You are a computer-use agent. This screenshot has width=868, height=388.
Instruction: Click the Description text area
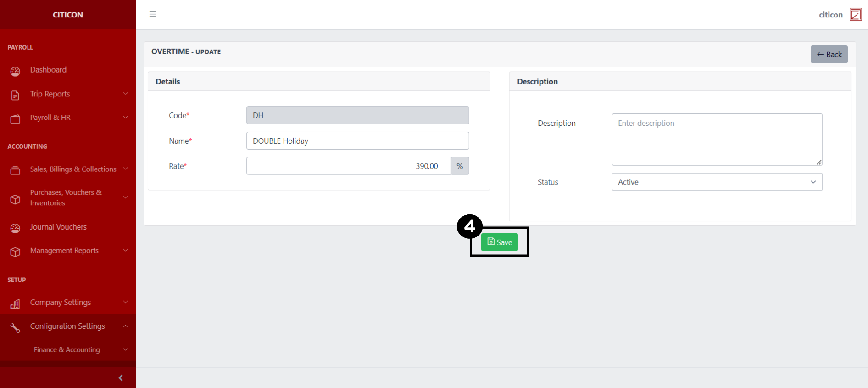(x=717, y=139)
